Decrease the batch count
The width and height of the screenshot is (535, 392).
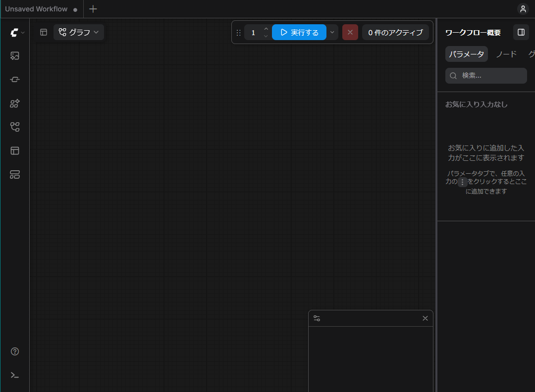click(266, 36)
